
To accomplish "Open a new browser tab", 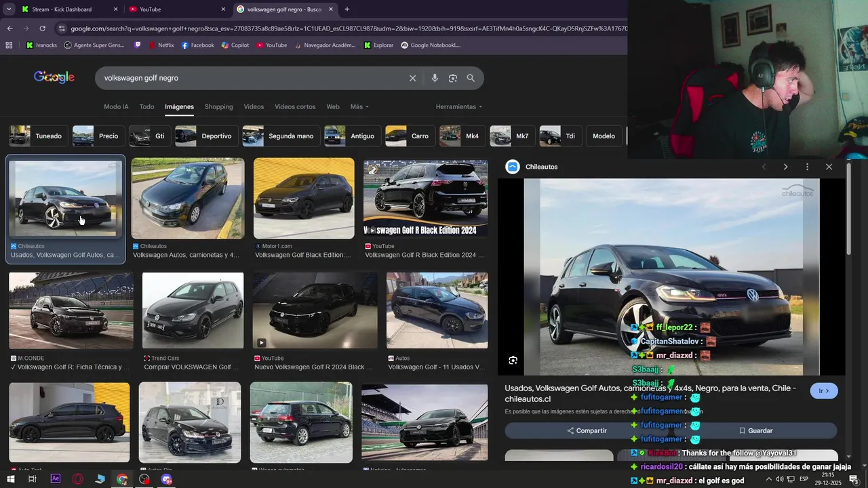I will click(347, 9).
